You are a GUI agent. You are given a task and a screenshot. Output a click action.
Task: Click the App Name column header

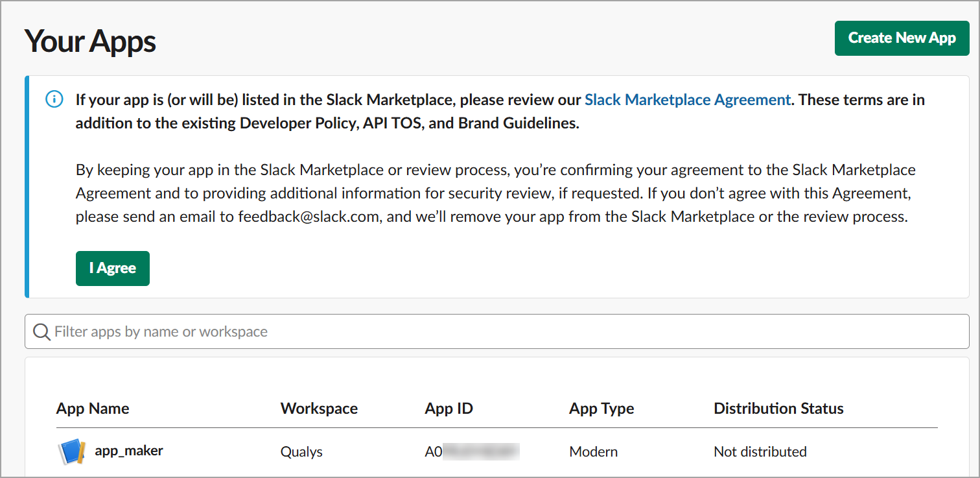point(93,409)
